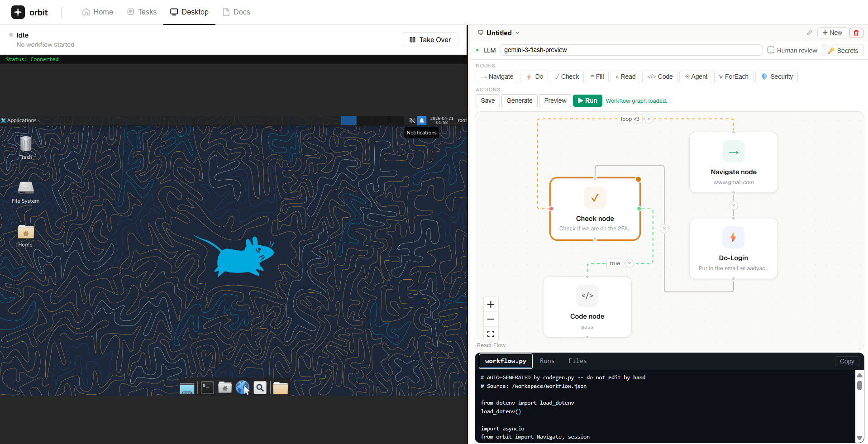
Task: Go to the Home tab
Action: (98, 12)
